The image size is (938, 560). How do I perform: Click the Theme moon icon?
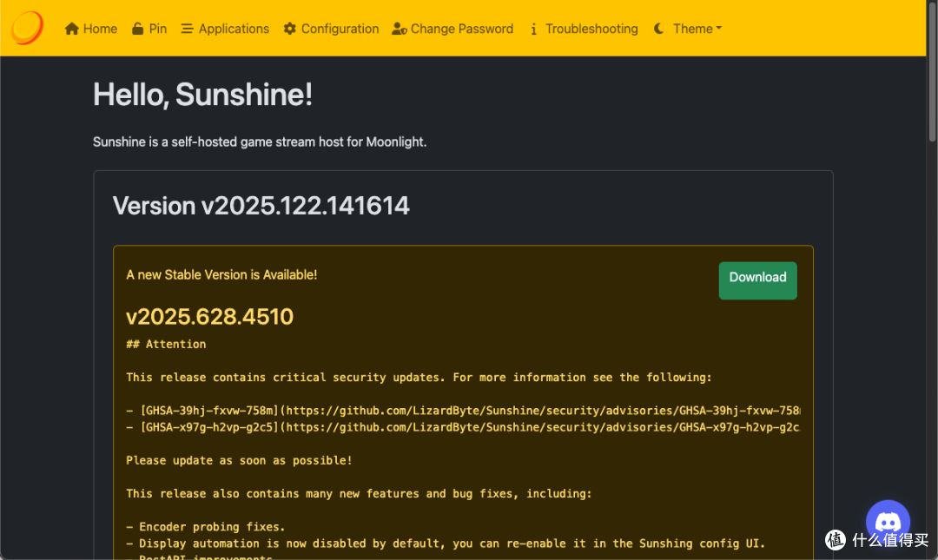(x=658, y=29)
